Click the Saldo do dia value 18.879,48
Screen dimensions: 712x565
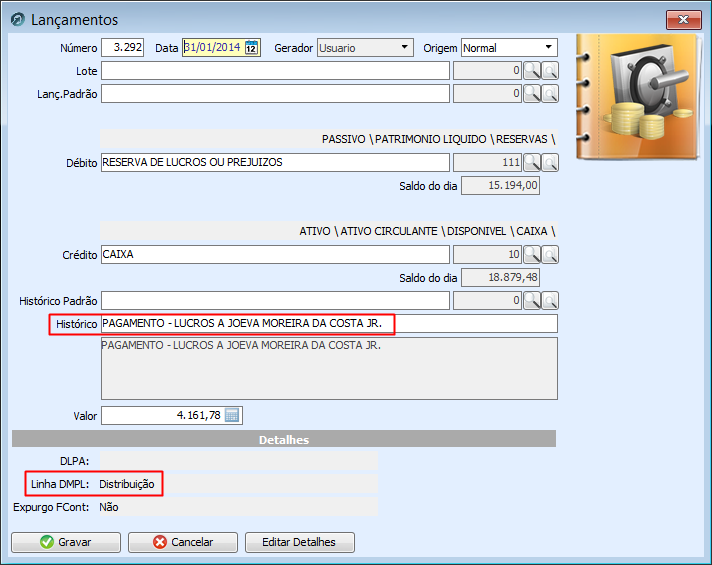click(x=500, y=278)
